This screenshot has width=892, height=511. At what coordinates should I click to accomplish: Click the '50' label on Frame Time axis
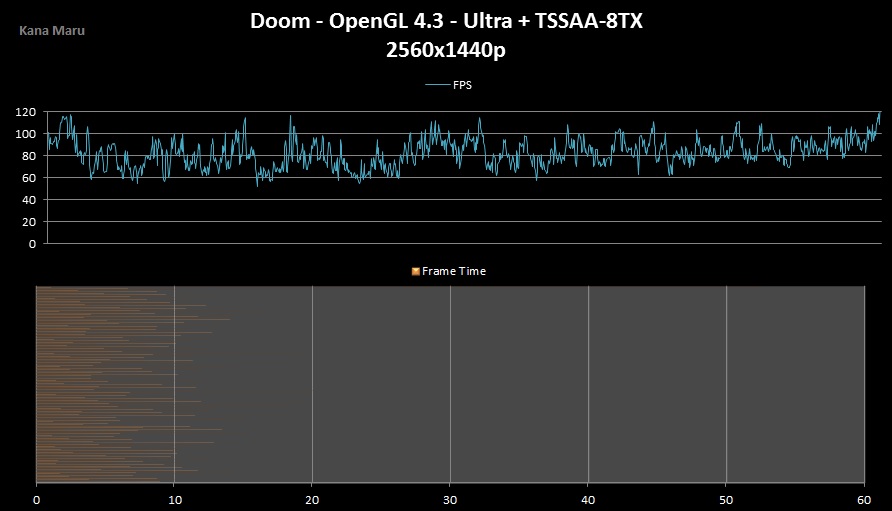726,500
